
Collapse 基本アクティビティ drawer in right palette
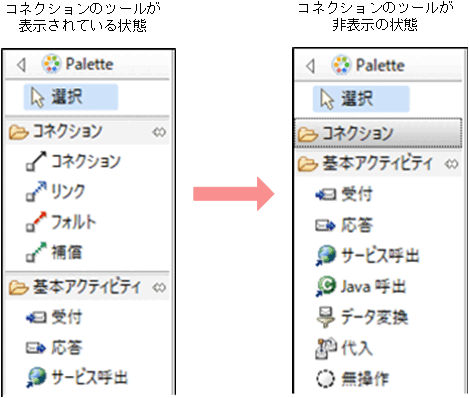(x=377, y=164)
